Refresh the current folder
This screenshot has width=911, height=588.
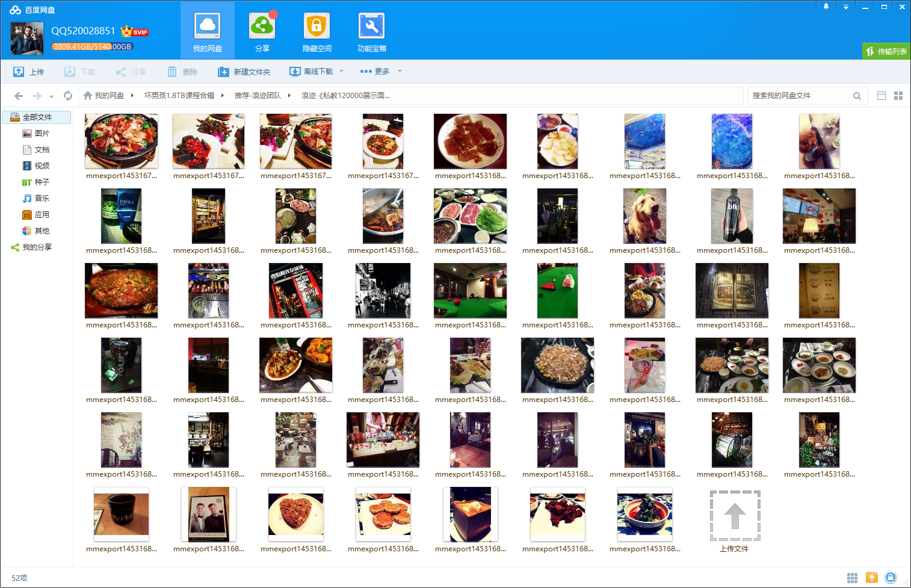click(68, 96)
